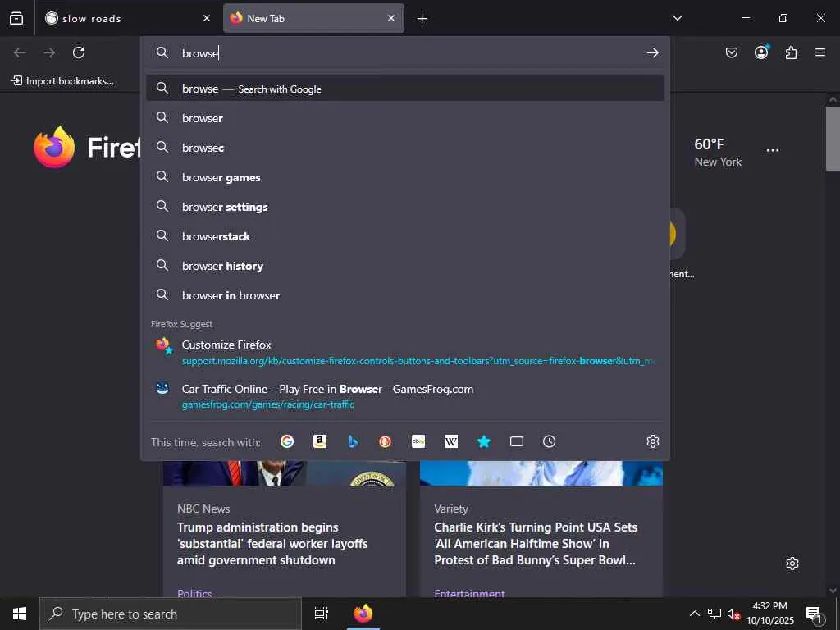The width and height of the screenshot is (840, 630).
Task: Choose 'browse — Search with Google' suggestion
Action: [x=405, y=89]
